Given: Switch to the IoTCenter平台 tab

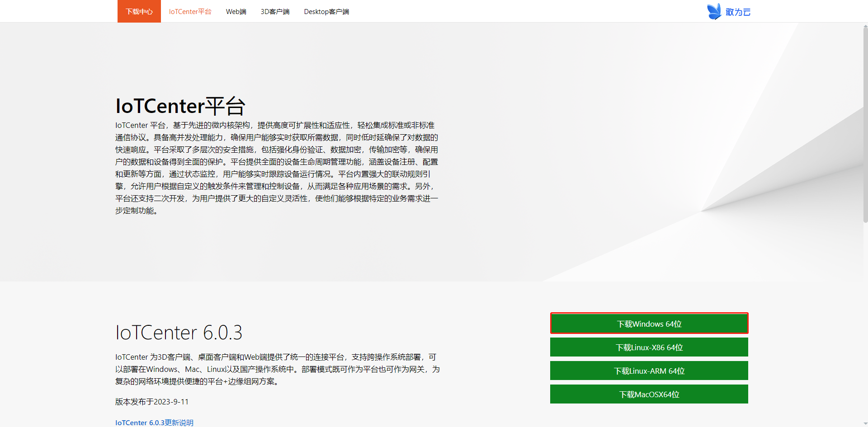Looking at the screenshot, I should click(x=190, y=11).
